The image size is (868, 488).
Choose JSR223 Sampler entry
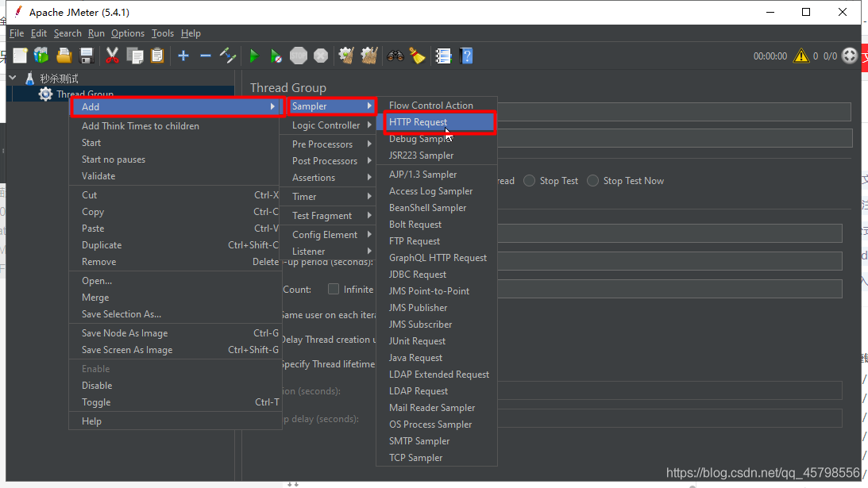coord(437,156)
